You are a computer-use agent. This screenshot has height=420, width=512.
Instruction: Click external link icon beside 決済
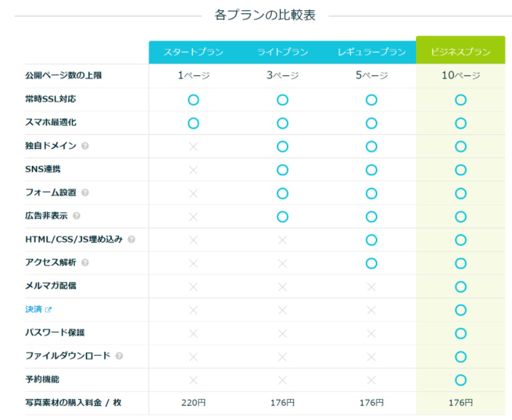pos(48,309)
